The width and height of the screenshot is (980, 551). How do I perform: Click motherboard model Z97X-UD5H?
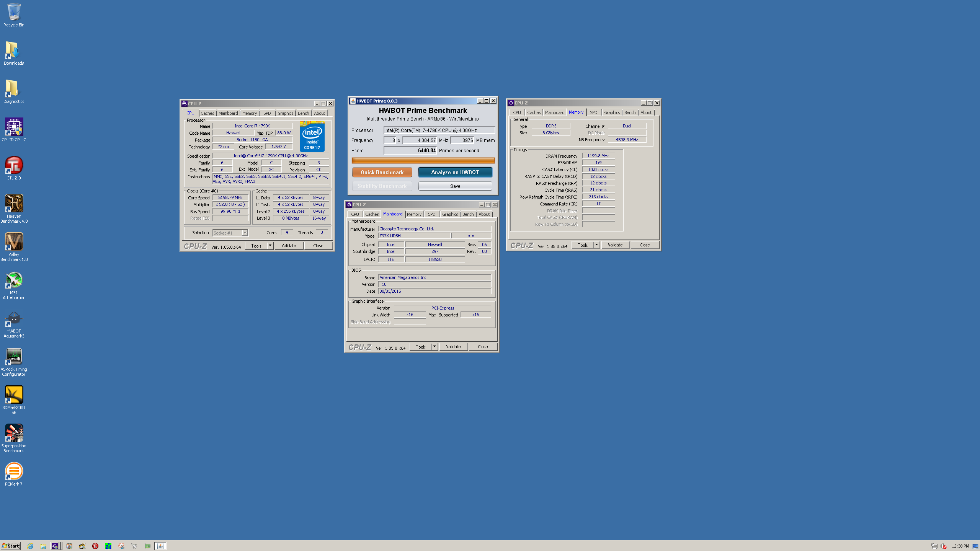pos(414,236)
